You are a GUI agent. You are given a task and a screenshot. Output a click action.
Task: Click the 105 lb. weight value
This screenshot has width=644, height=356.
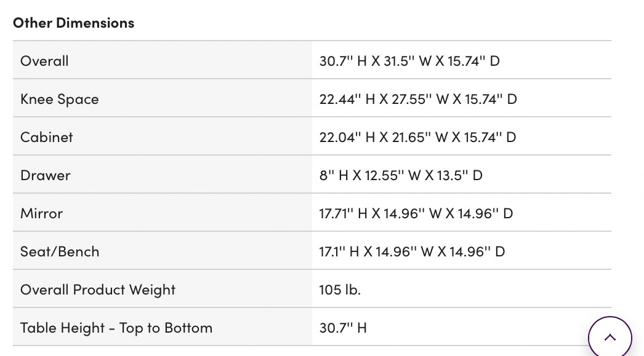340,290
